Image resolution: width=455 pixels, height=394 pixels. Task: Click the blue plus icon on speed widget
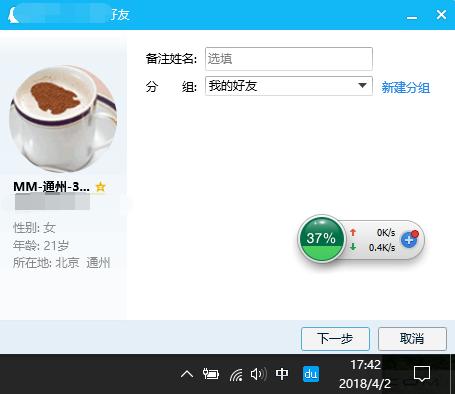coord(410,239)
